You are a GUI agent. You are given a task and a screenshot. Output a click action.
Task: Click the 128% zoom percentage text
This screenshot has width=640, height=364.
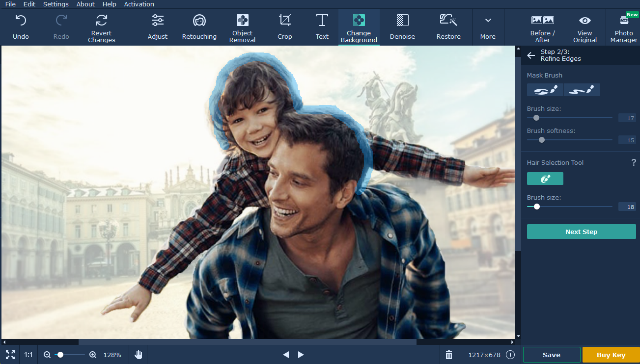112,355
